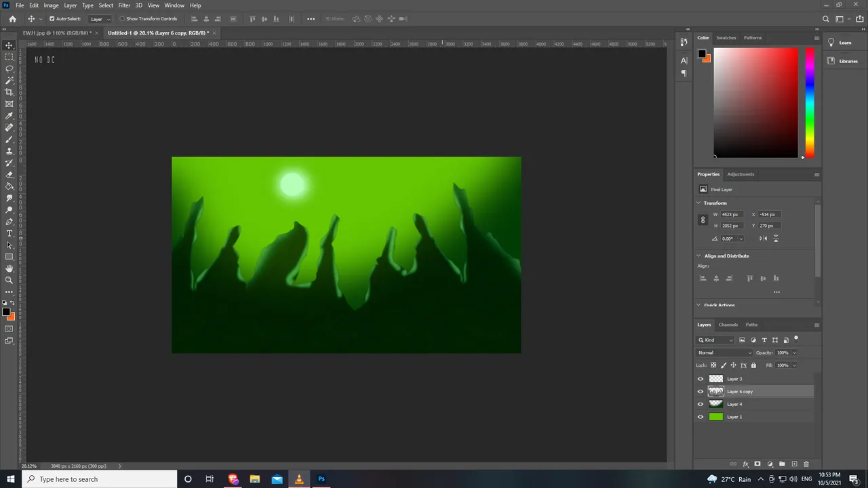Viewport: 868px width, 488px height.
Task: Open the Fill slider dropdown arrow
Action: (794, 365)
